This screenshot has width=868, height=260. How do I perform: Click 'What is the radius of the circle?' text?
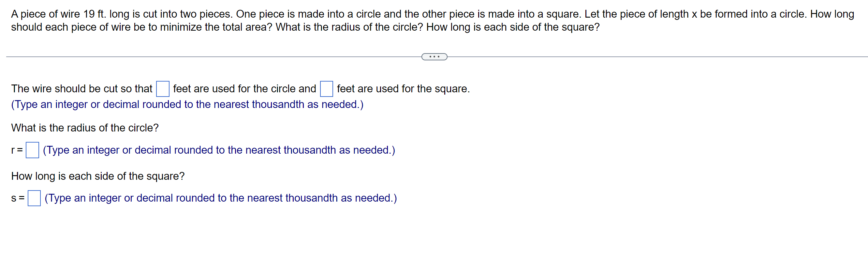click(x=84, y=128)
